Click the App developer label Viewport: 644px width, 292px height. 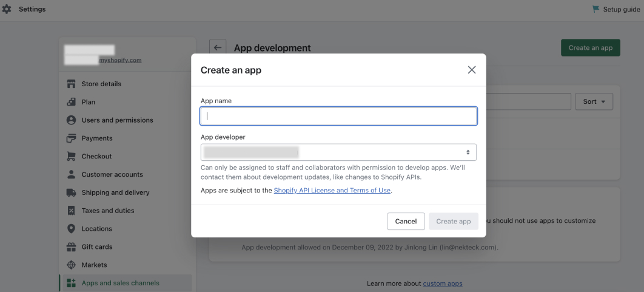coord(223,137)
